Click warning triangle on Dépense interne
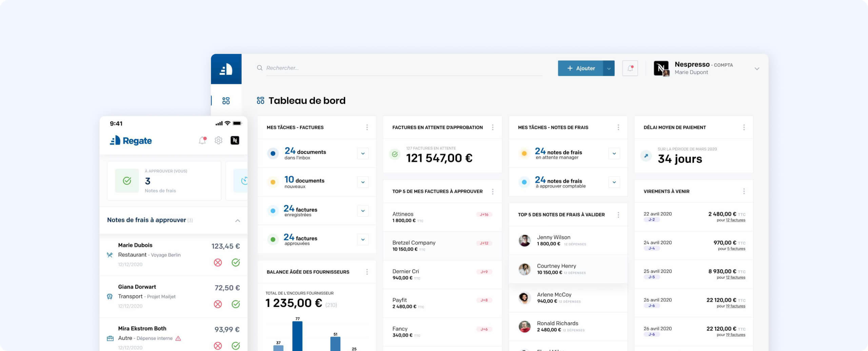868x351 pixels. pyautogui.click(x=178, y=338)
